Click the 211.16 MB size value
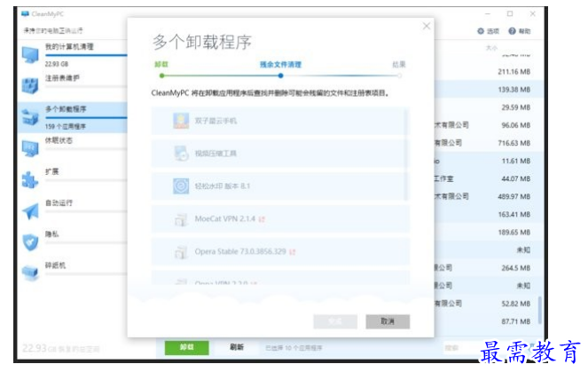 [x=514, y=72]
